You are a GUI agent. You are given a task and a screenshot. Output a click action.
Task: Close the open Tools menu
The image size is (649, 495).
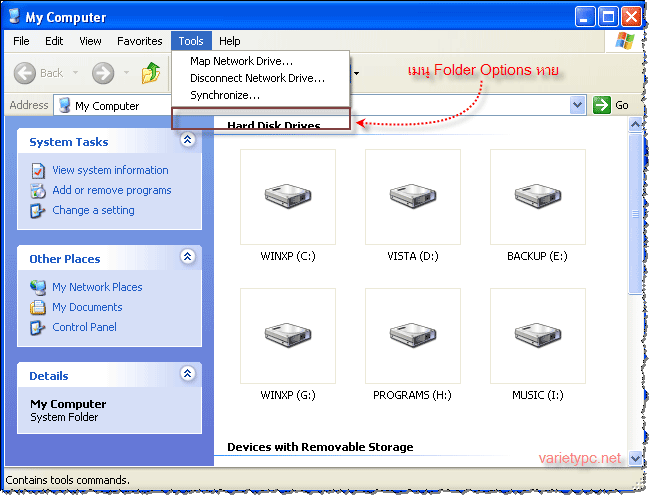pyautogui.click(x=191, y=41)
